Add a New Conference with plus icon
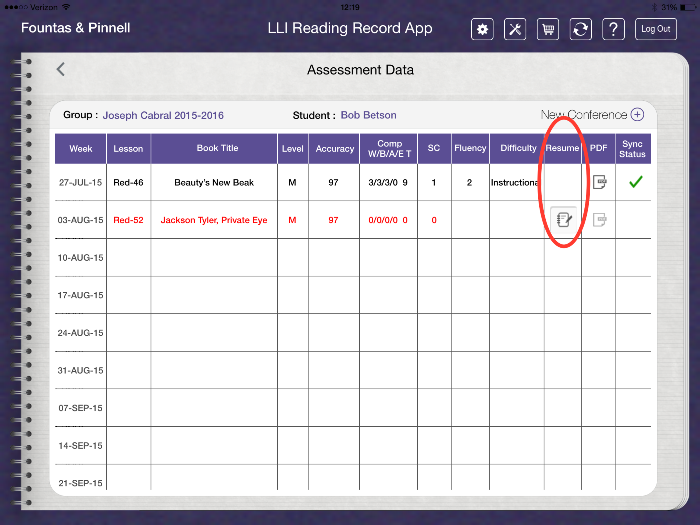Viewport: 700px width, 525px height. (637, 115)
